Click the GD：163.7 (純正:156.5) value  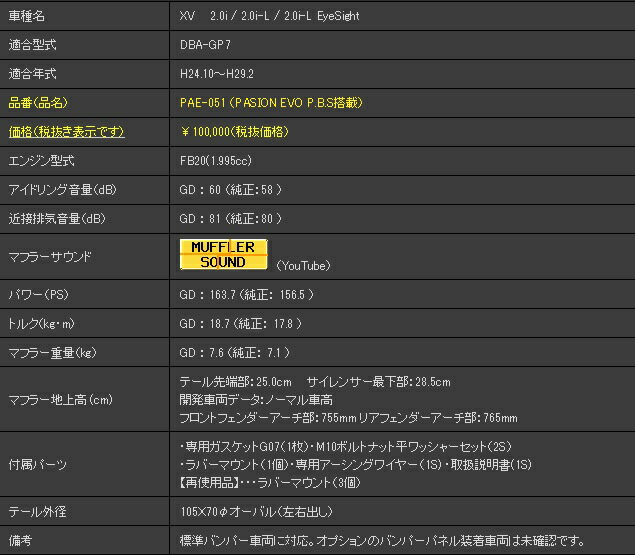247,295
